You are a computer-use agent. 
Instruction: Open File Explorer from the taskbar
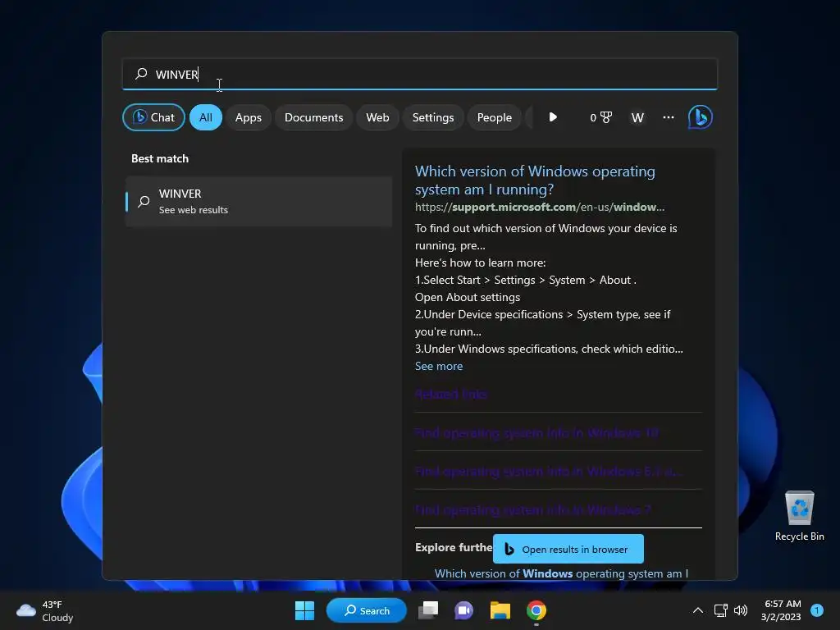coord(500,610)
